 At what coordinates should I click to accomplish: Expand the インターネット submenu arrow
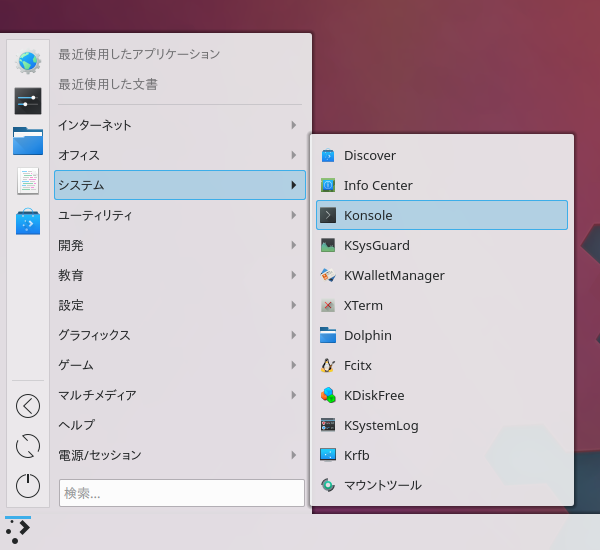tap(293, 125)
